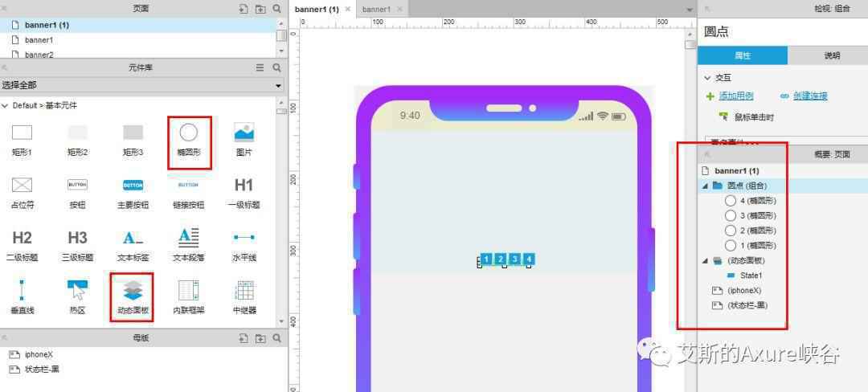Collapse the 圆点 (组合) group in outline
The height and width of the screenshot is (392, 868).
tap(705, 186)
